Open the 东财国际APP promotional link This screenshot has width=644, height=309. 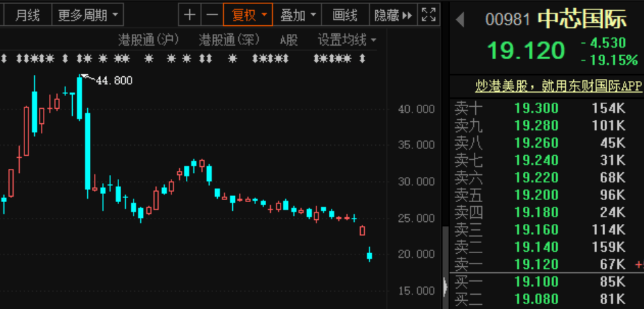click(558, 86)
